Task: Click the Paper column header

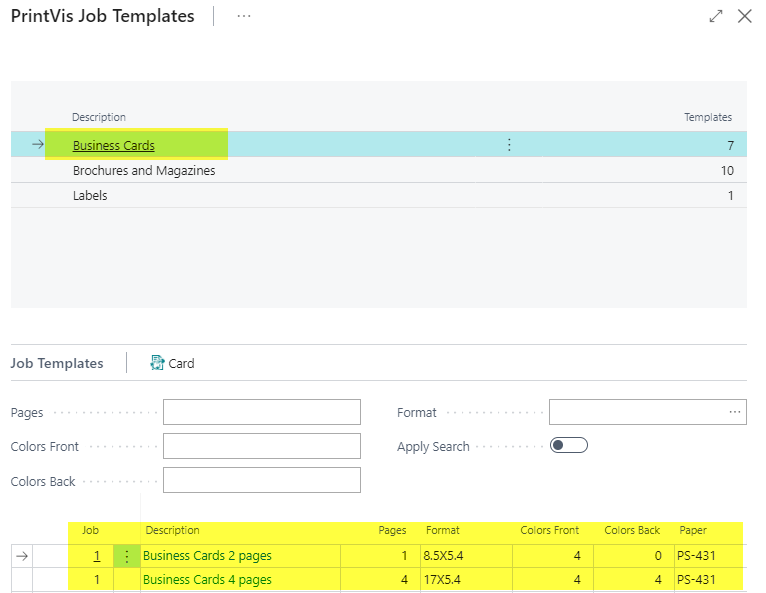Action: [x=693, y=530]
